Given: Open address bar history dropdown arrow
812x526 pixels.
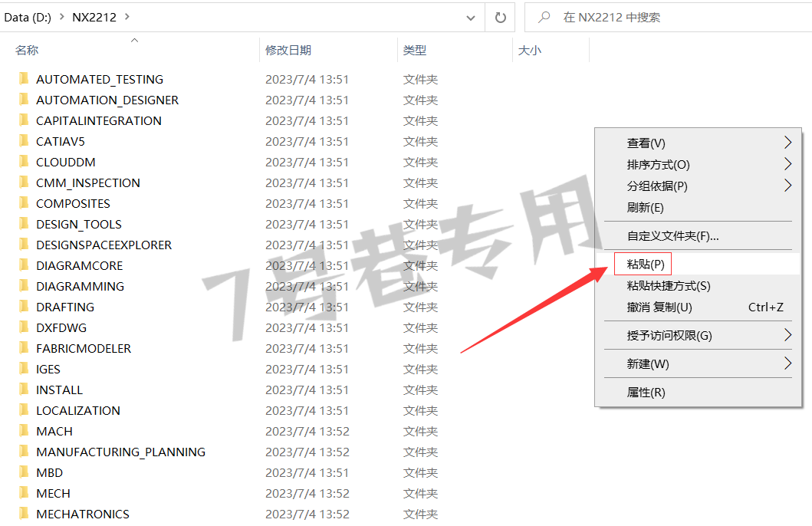Looking at the screenshot, I should click(471, 18).
